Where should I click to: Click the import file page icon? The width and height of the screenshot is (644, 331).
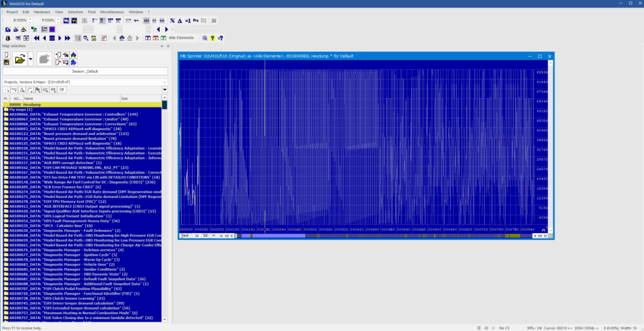pos(58,55)
